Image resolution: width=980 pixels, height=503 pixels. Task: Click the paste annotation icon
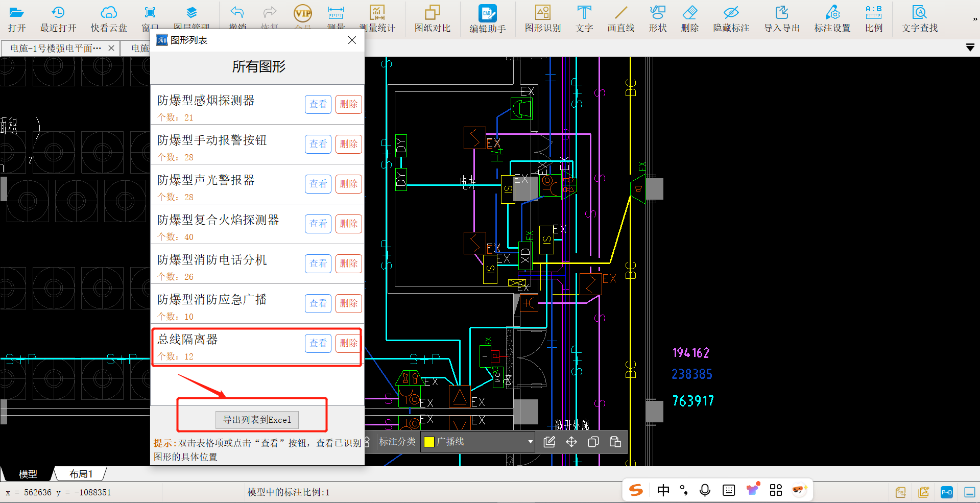point(615,442)
